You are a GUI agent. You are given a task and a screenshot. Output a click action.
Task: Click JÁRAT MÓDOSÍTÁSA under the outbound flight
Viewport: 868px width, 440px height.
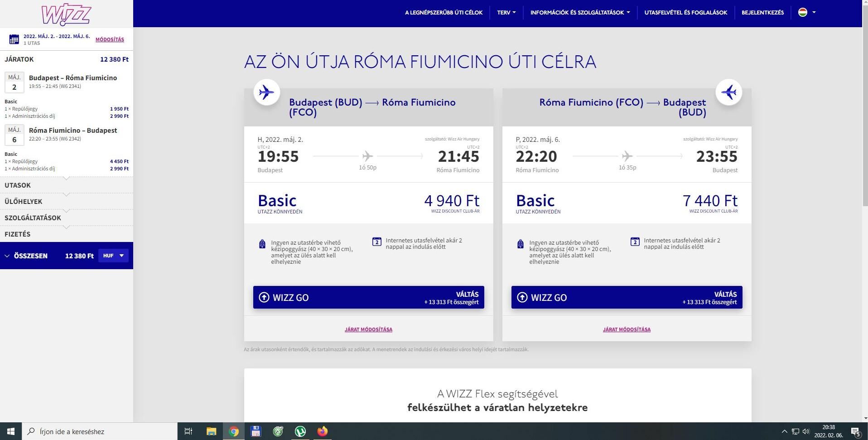(368, 329)
